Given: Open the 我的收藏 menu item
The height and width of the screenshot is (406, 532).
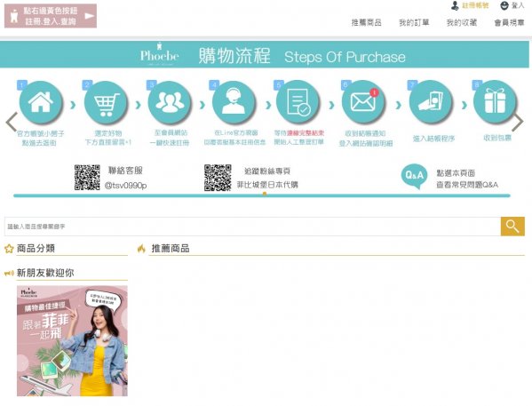Looking at the screenshot, I should click(x=462, y=23).
